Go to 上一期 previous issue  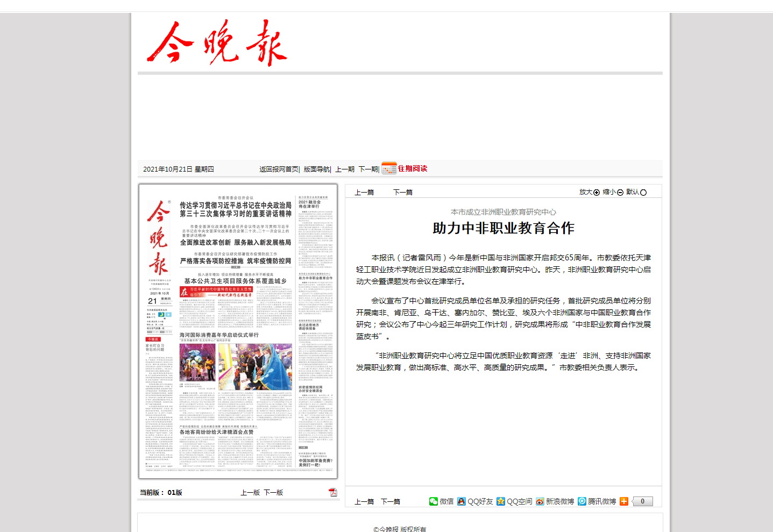[x=345, y=169]
